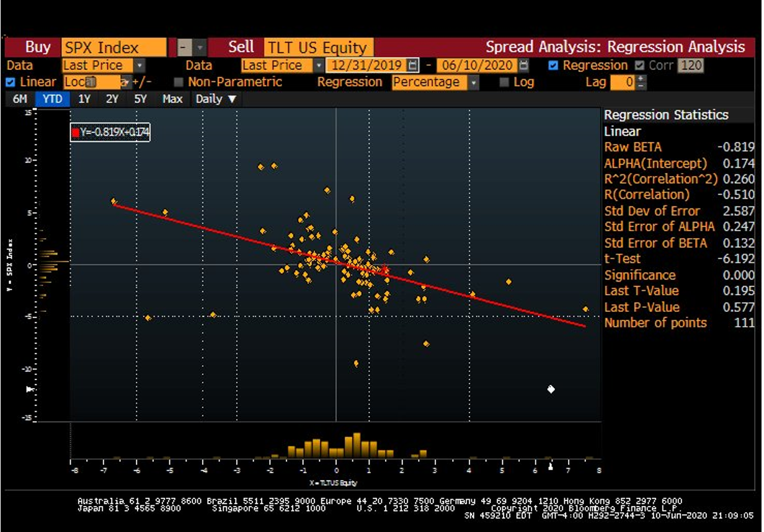Toggle the Regression checkbox
Screen dimensions: 764x532
coord(554,66)
